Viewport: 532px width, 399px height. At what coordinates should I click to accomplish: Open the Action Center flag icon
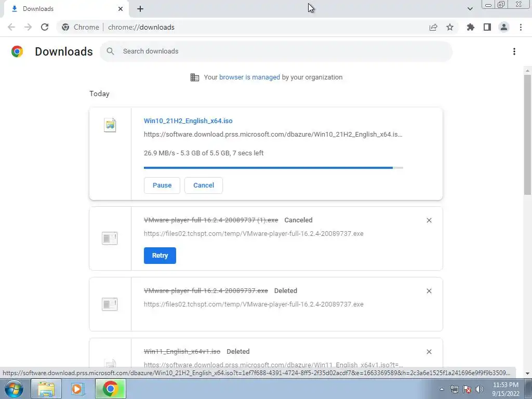pyautogui.click(x=467, y=389)
